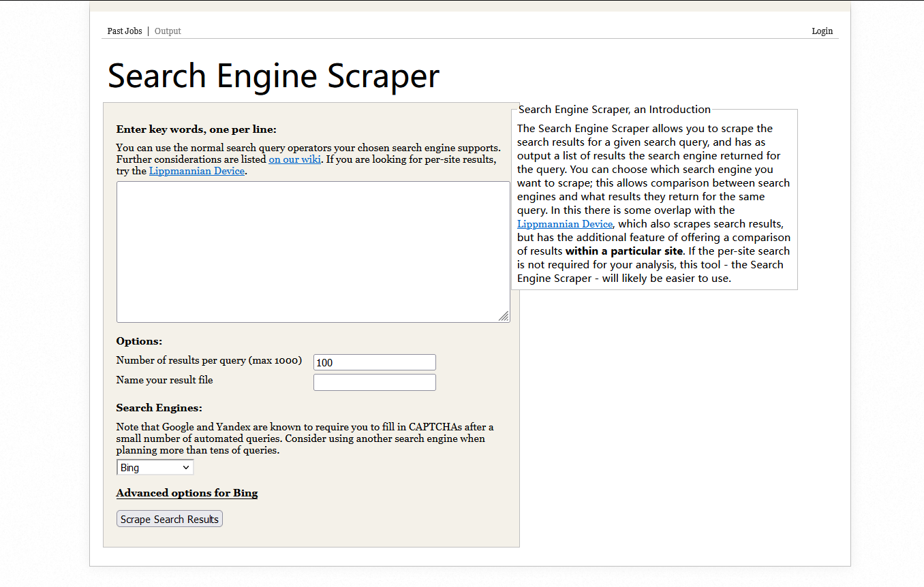The image size is (924, 587).
Task: Click the bold 'within a particular site' text
Action: [x=623, y=251]
